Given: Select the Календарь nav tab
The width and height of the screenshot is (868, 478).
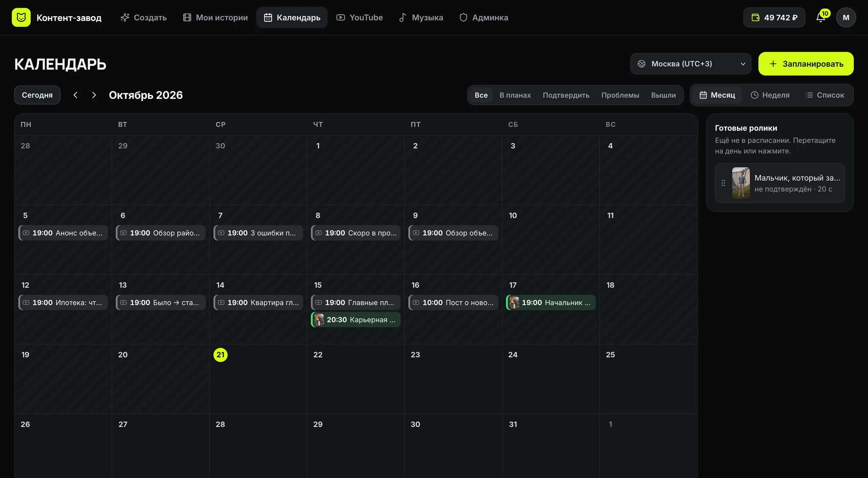Looking at the screenshot, I should pyautogui.click(x=292, y=17).
